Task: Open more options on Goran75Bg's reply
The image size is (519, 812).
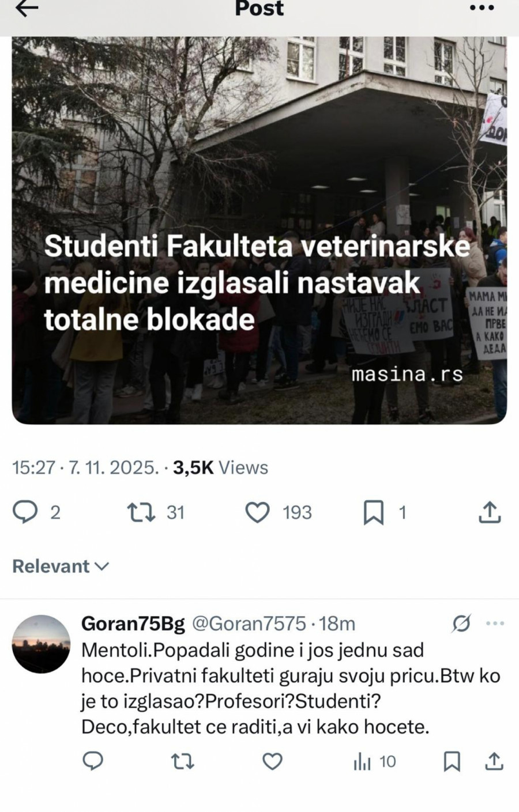Action: pos(495,624)
